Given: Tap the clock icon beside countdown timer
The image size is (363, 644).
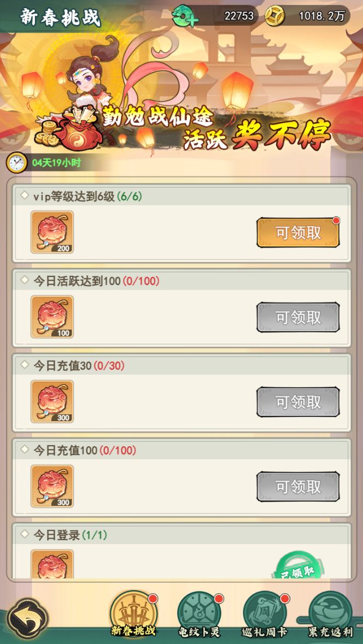Looking at the screenshot, I should coord(16,163).
